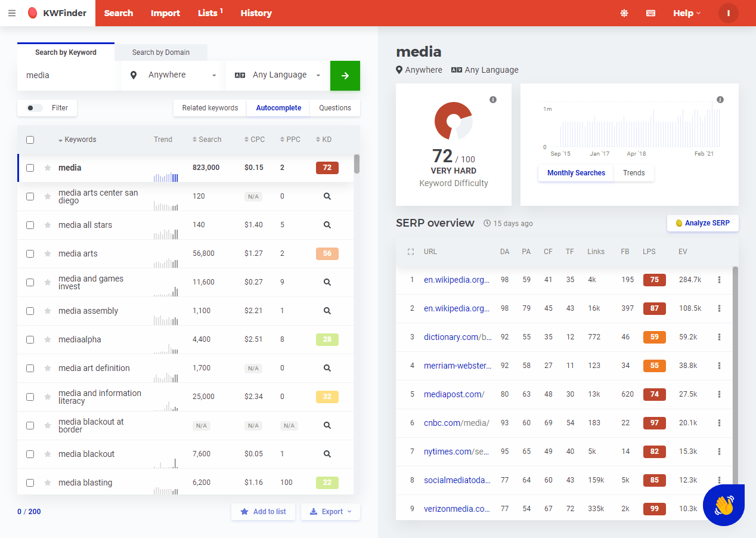Click the Analyze SERP button
Image resolution: width=756 pixels, height=538 pixels.
[702, 223]
